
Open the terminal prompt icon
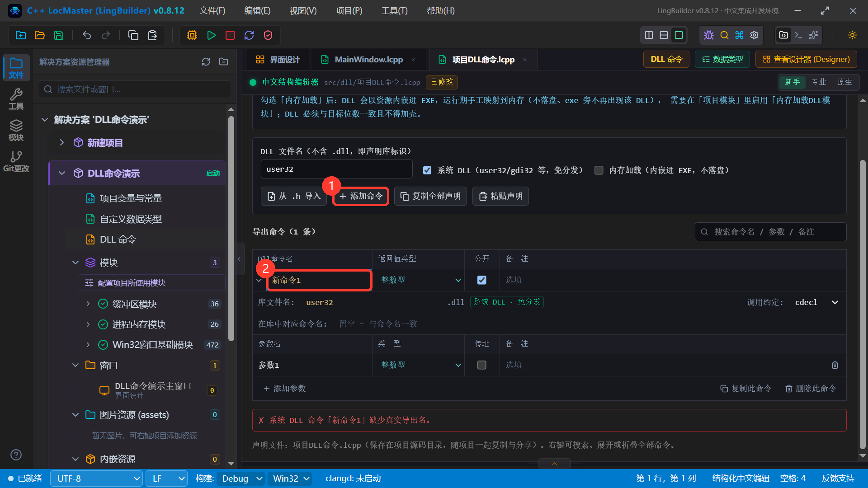[x=798, y=35]
